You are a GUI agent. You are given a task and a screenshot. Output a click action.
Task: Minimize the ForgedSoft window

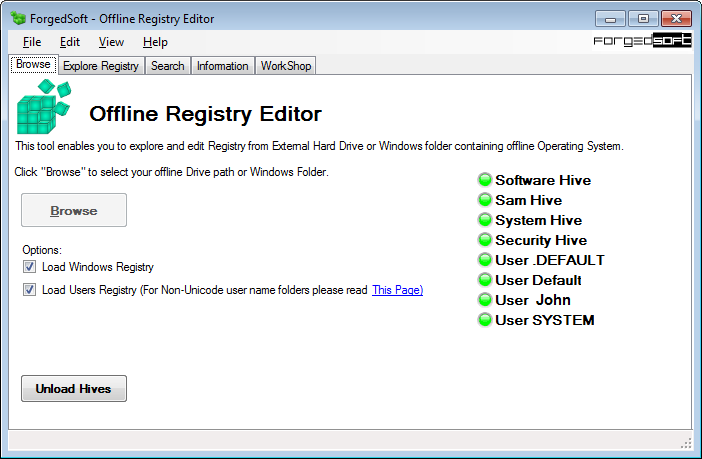tap(610, 19)
